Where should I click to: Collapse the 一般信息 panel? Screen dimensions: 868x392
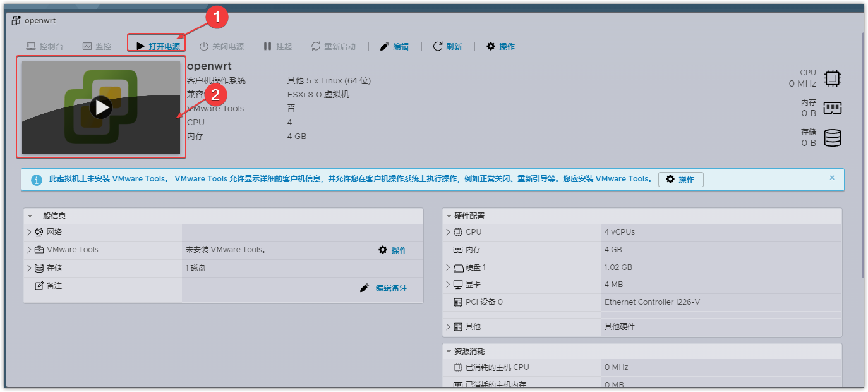[x=30, y=216]
